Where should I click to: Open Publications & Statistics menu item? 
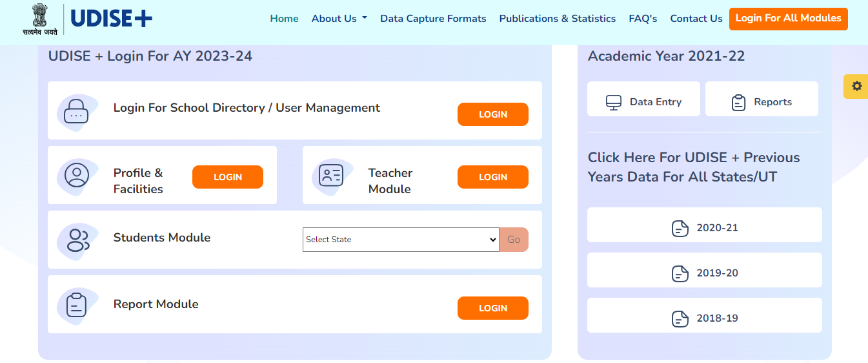(x=558, y=19)
